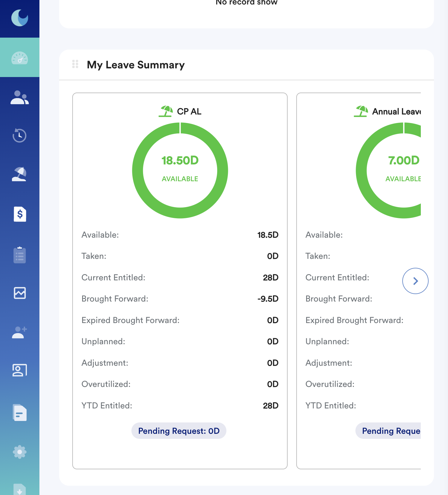Click the -9.5D Brought Forward value
The image size is (448, 495).
(x=268, y=299)
